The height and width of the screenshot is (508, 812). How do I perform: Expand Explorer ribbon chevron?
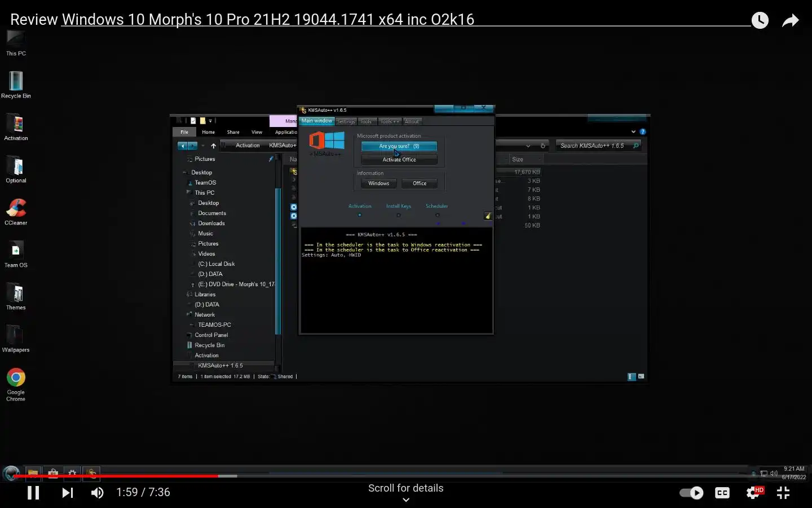tap(633, 132)
